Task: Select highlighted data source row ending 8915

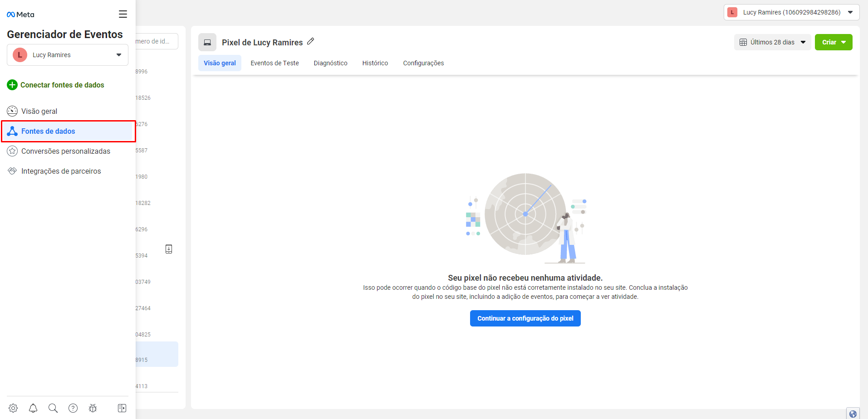Action: click(x=157, y=354)
